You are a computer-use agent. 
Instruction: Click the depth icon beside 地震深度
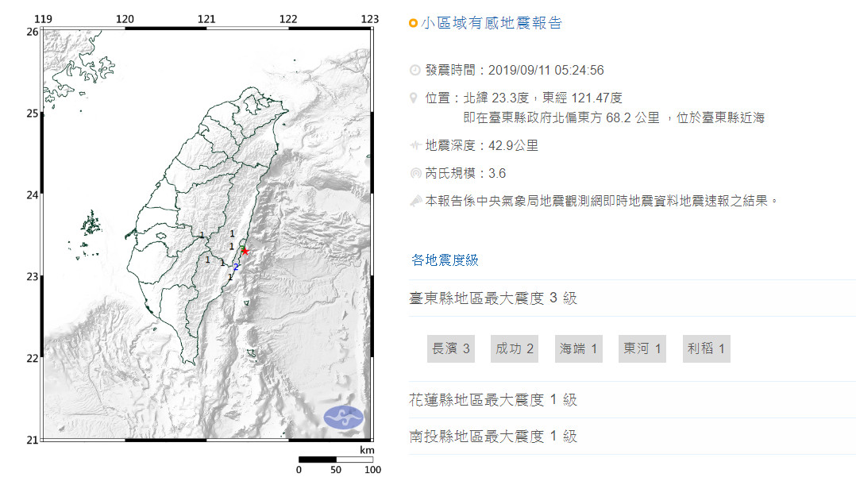click(x=414, y=146)
